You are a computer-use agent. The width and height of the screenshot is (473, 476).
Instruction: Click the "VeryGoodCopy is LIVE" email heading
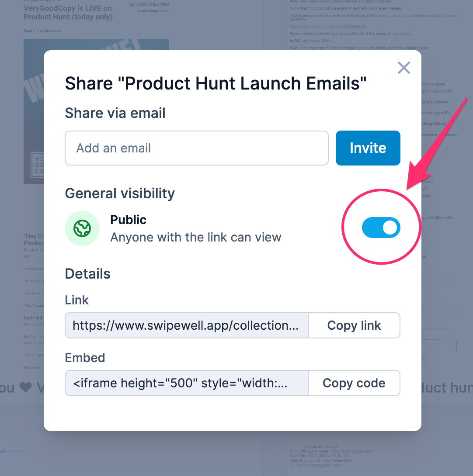tap(68, 13)
